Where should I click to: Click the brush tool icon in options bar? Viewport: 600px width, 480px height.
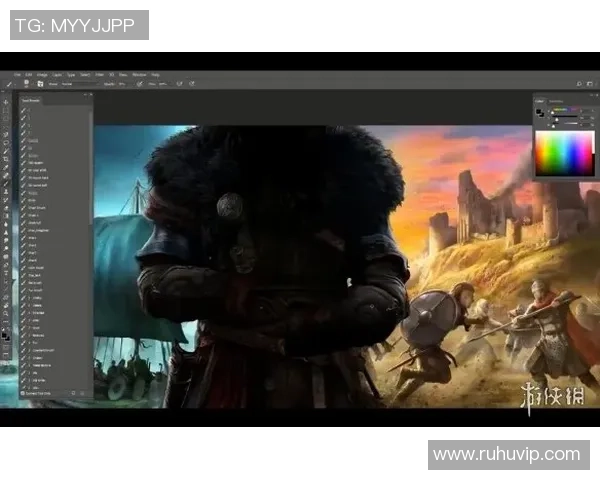7,84
